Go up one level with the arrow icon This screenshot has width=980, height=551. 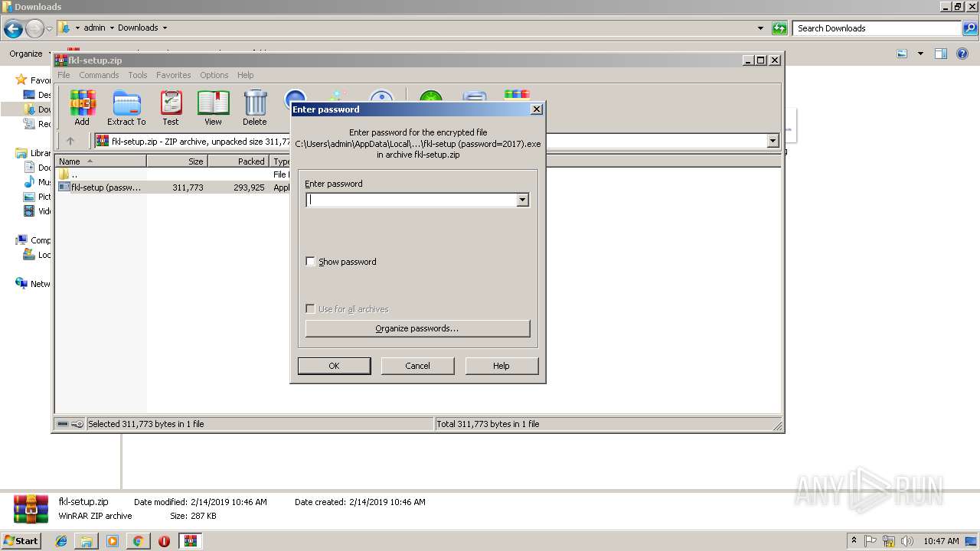click(70, 141)
